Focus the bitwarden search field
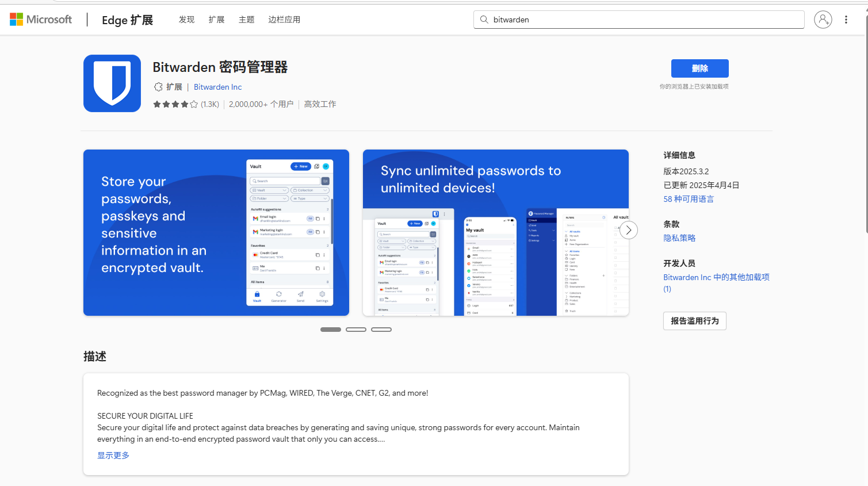The image size is (868, 486). (639, 20)
